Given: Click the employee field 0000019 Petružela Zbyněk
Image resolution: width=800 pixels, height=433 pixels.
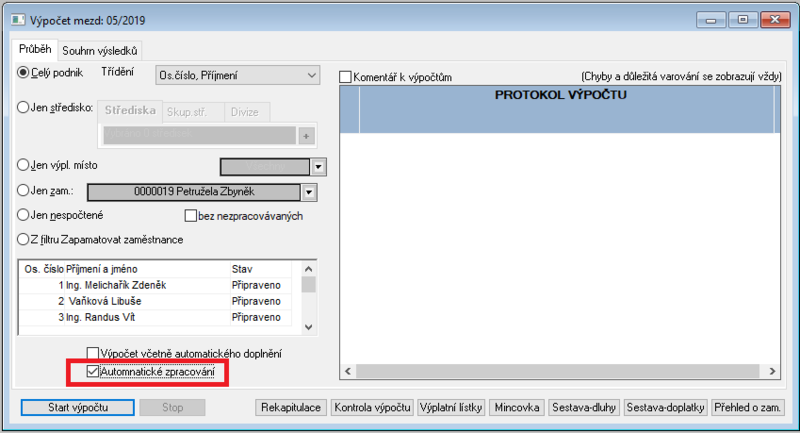Looking at the screenshot, I should tap(194, 192).
